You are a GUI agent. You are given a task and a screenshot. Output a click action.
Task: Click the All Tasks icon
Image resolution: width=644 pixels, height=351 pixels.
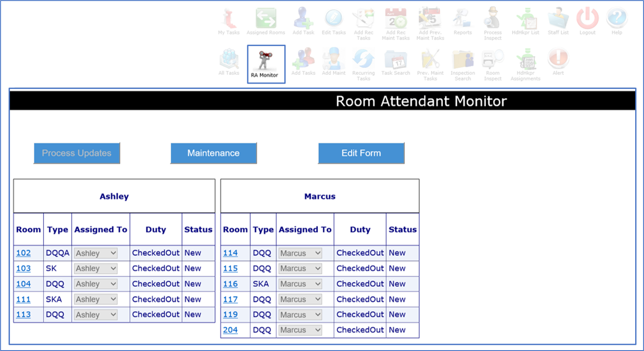(229, 62)
